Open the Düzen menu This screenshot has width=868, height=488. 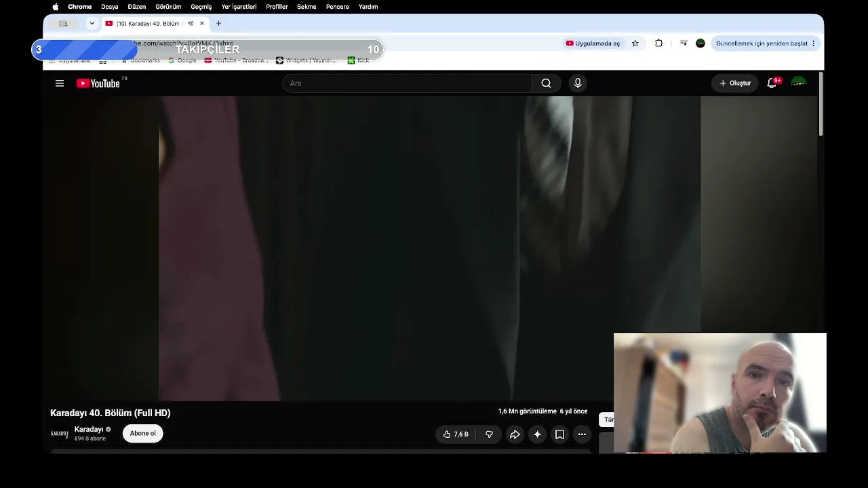tap(137, 7)
